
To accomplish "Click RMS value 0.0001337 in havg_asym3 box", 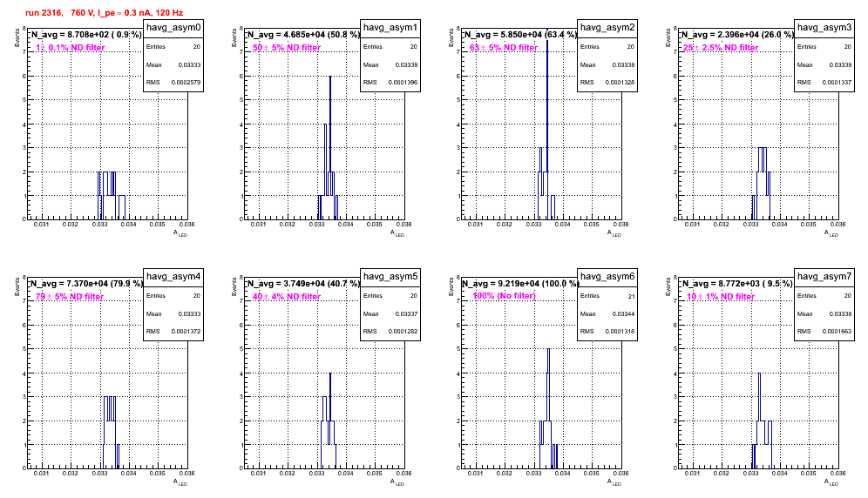I will pos(838,83).
